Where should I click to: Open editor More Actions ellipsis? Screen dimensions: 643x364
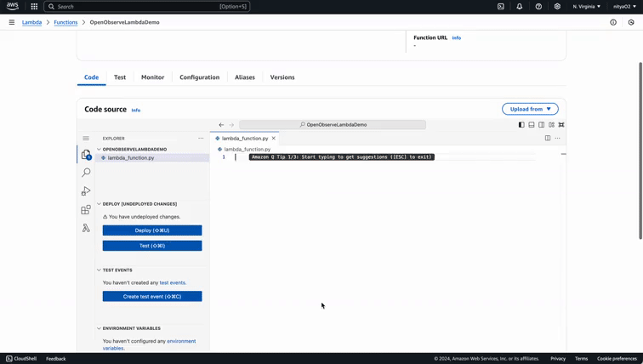point(557,138)
